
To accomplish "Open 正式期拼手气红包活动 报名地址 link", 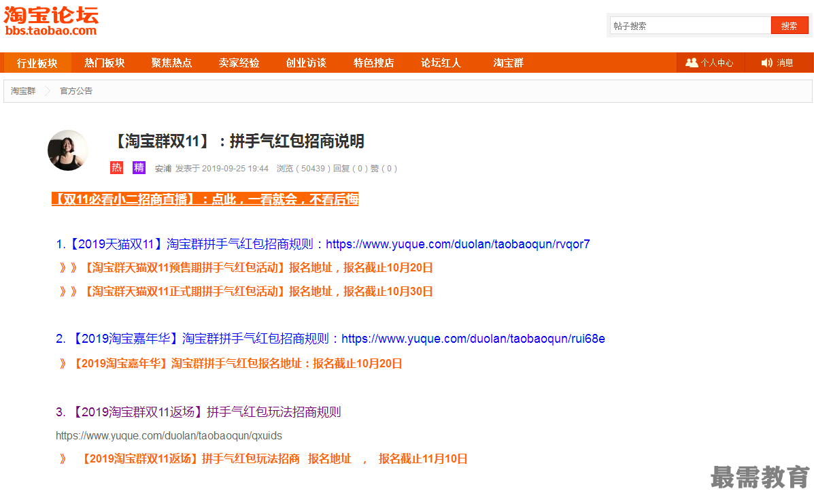I will pyautogui.click(x=246, y=291).
